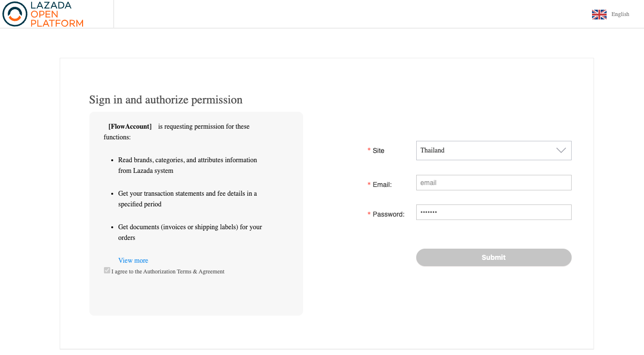Open the Site dropdown showing Thailand
The image size is (644, 355).
coord(486,151)
